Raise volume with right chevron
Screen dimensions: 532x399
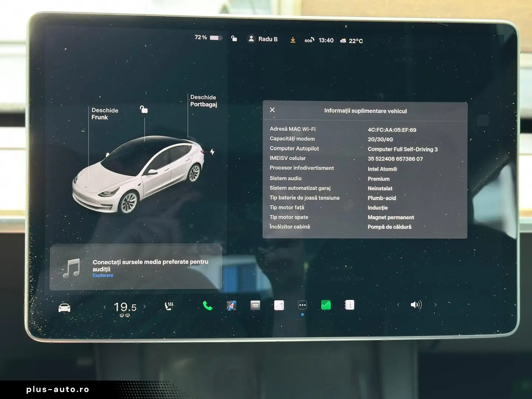[x=436, y=305]
